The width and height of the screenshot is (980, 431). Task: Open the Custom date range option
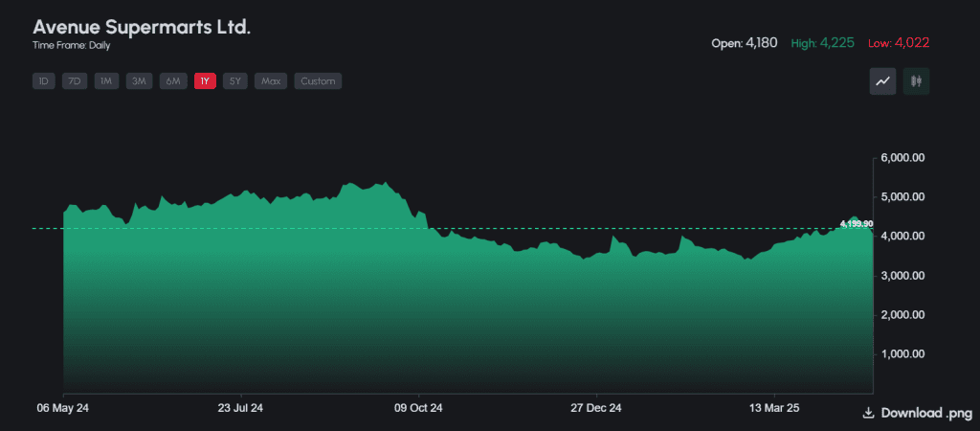click(x=318, y=81)
